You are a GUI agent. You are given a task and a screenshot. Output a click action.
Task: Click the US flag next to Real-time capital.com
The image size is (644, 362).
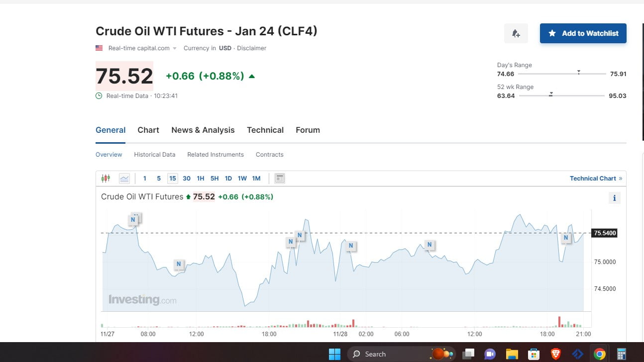tap(99, 48)
